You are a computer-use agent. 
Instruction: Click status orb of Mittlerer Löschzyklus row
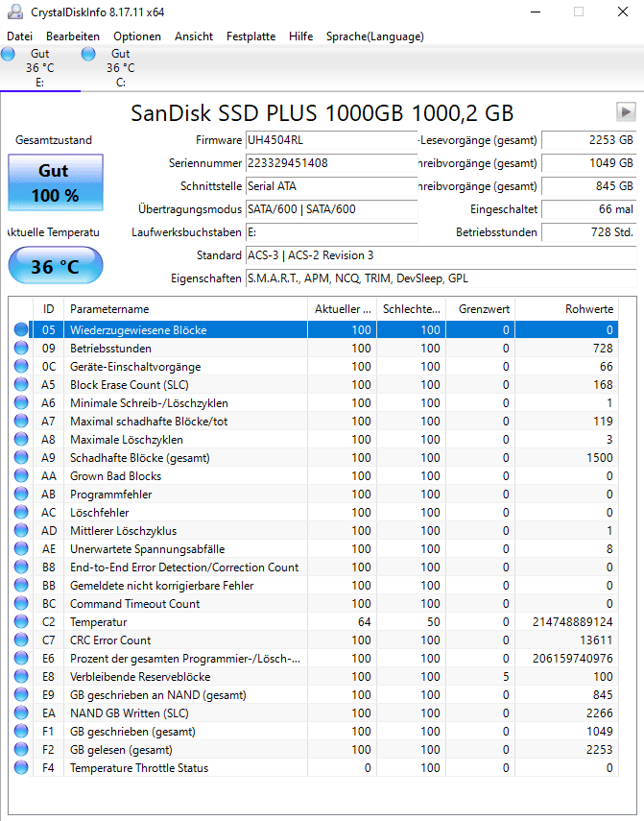pos(21,530)
